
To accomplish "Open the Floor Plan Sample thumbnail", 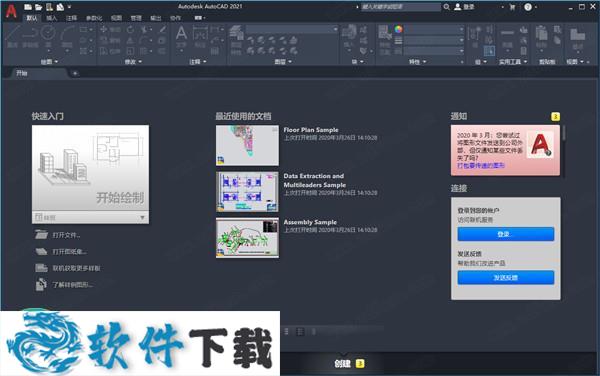I will click(247, 145).
